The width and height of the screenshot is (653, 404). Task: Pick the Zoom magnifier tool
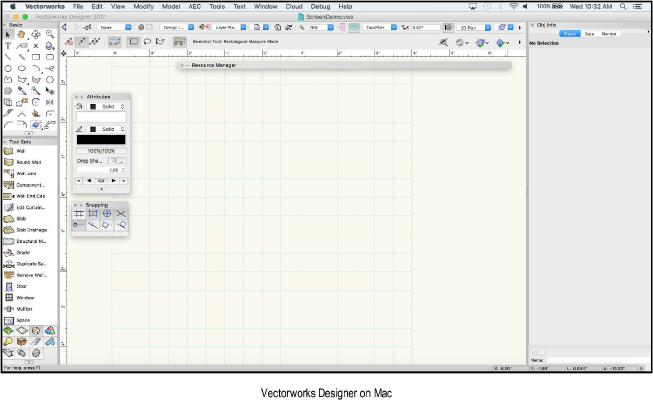[x=50, y=35]
